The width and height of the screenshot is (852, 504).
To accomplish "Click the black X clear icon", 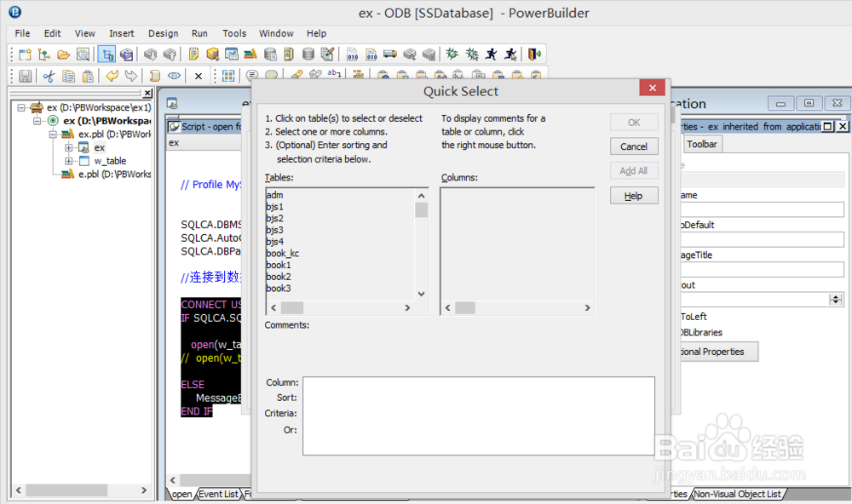I will [199, 77].
